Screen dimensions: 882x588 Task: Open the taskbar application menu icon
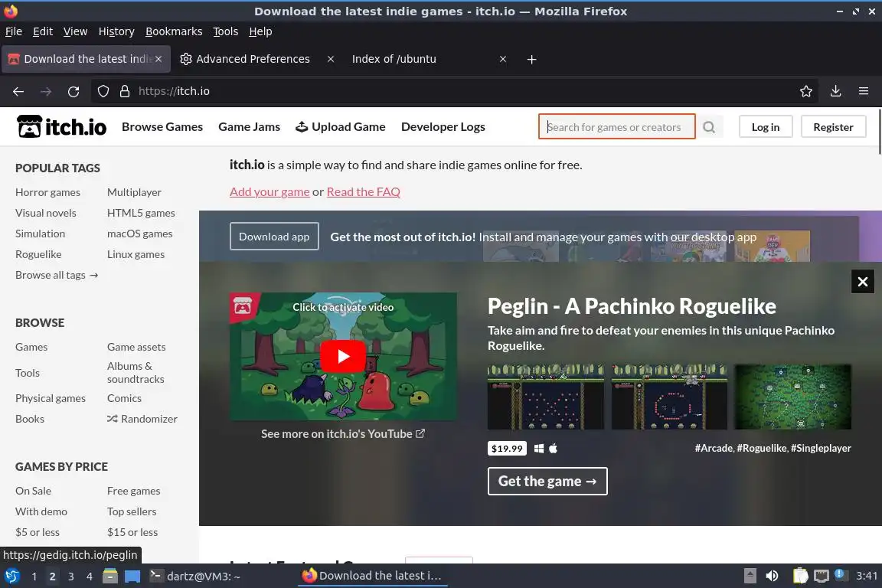pyautogui.click(x=11, y=577)
